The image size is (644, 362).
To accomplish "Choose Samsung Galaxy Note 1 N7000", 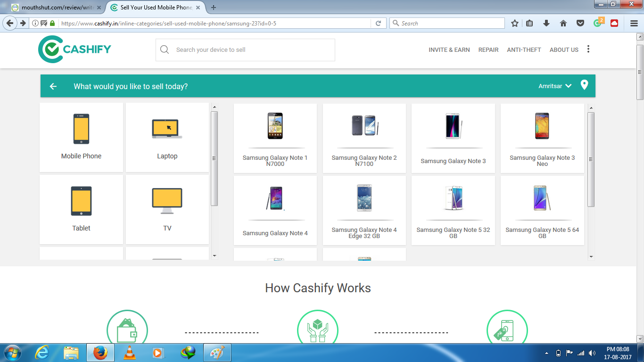I will pyautogui.click(x=275, y=138).
